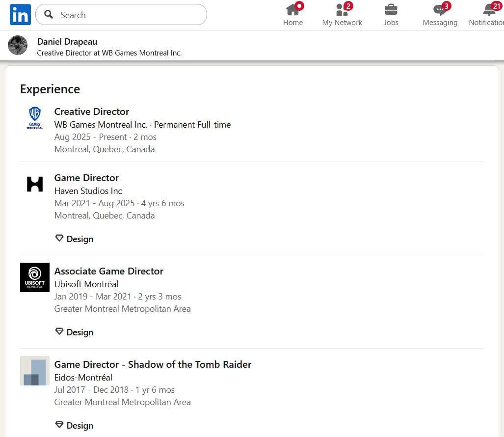Viewport: 504px width, 437px height.
Task: Click the Haven Studios logo
Action: [35, 184]
